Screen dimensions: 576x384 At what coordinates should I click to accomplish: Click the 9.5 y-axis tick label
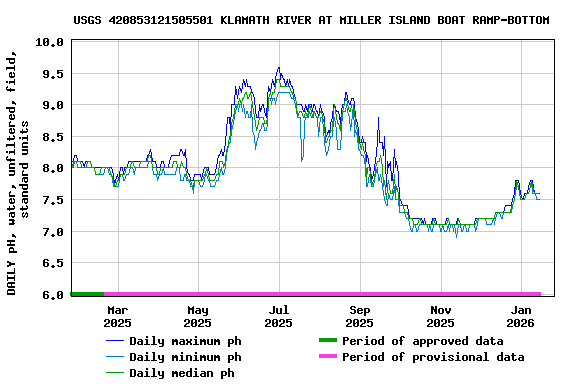point(53,73)
